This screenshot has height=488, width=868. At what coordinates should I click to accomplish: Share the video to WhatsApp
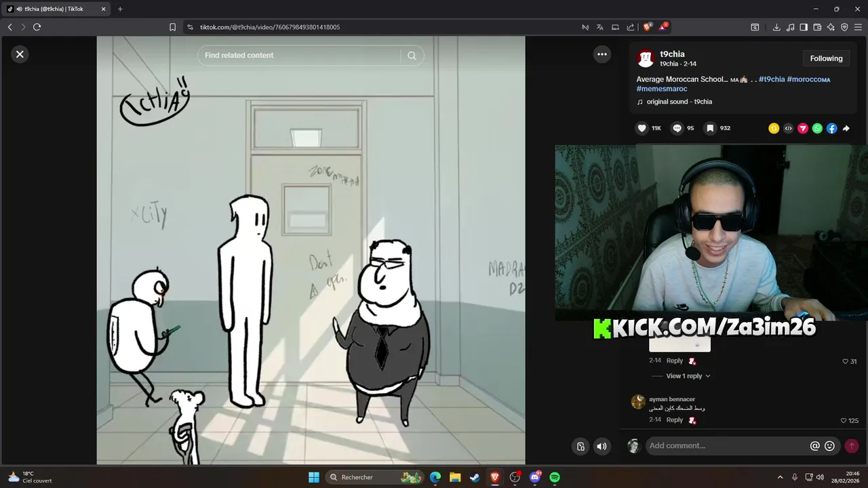(817, 128)
